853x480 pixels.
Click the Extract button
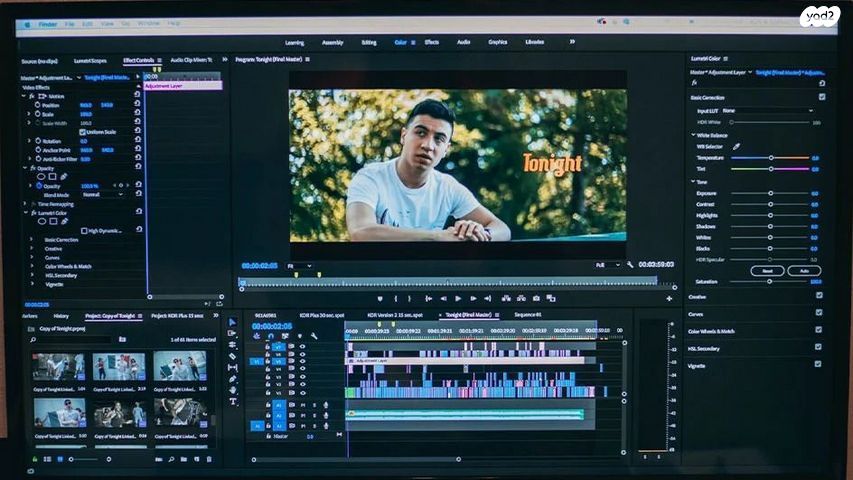(521, 298)
